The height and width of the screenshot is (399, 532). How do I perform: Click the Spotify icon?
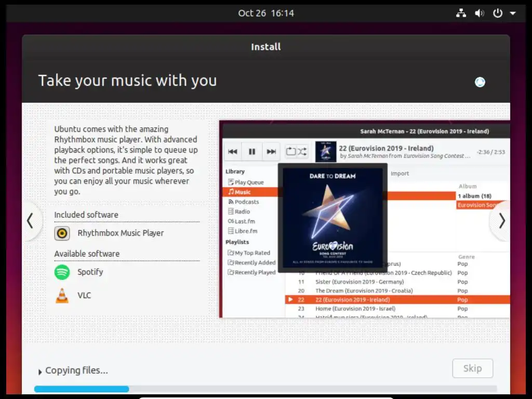(x=62, y=272)
